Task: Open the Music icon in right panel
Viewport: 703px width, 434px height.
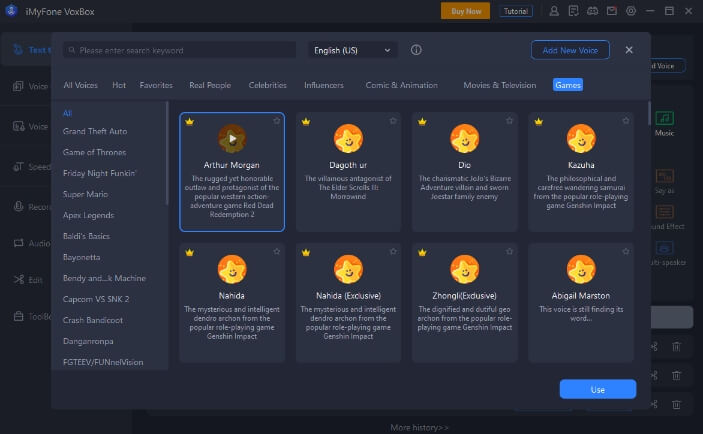Action: pos(664,118)
